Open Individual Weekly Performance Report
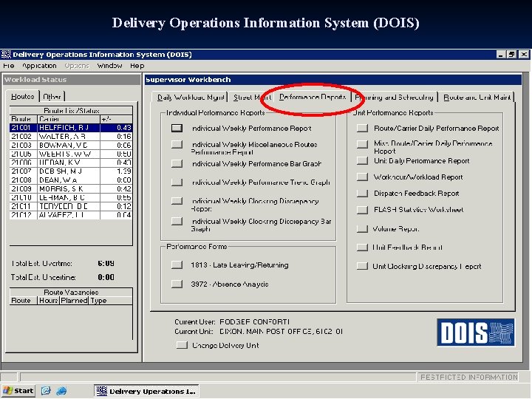532x399 pixels. (177, 129)
